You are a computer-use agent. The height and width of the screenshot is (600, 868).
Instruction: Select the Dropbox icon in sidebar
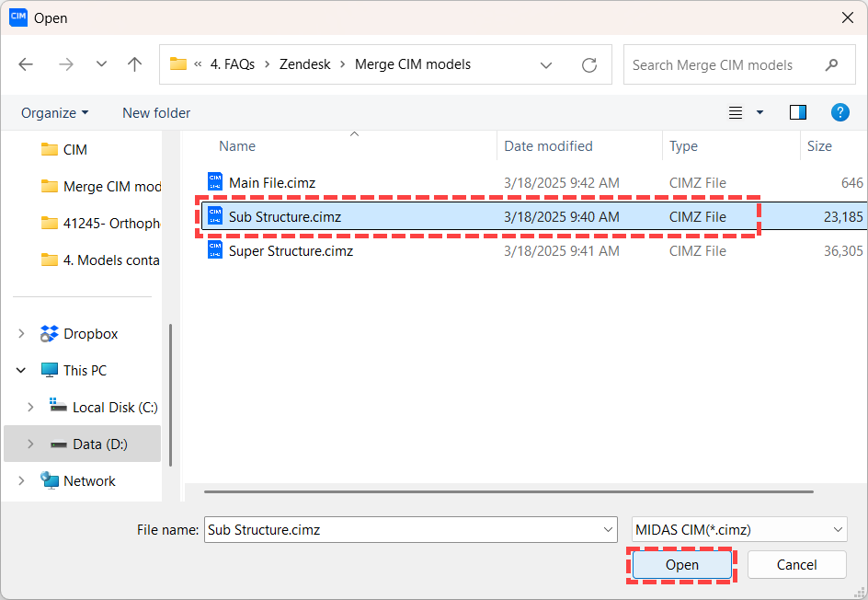pos(50,334)
